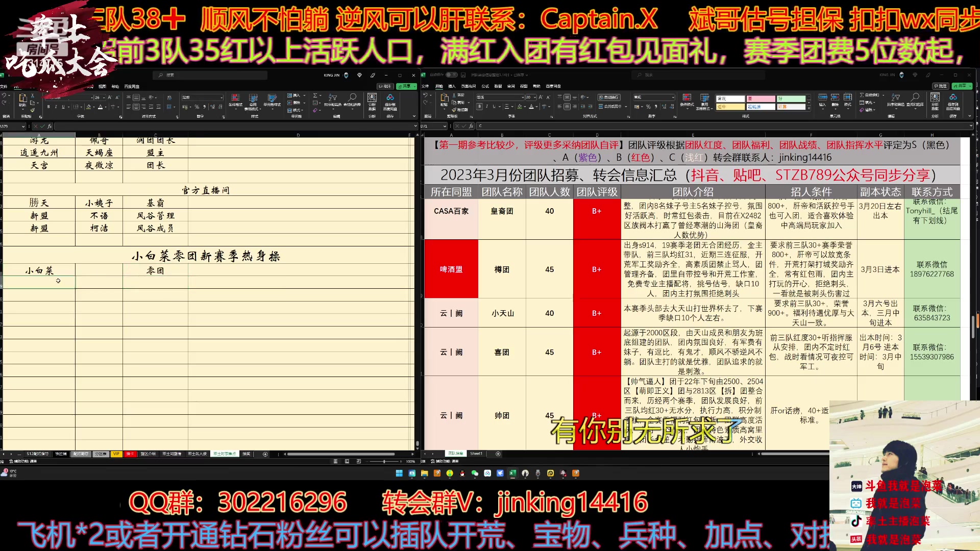Collapse ribbon chevron in left Excel window
Screen dimensions: 980x551
pyautogui.click(x=414, y=116)
